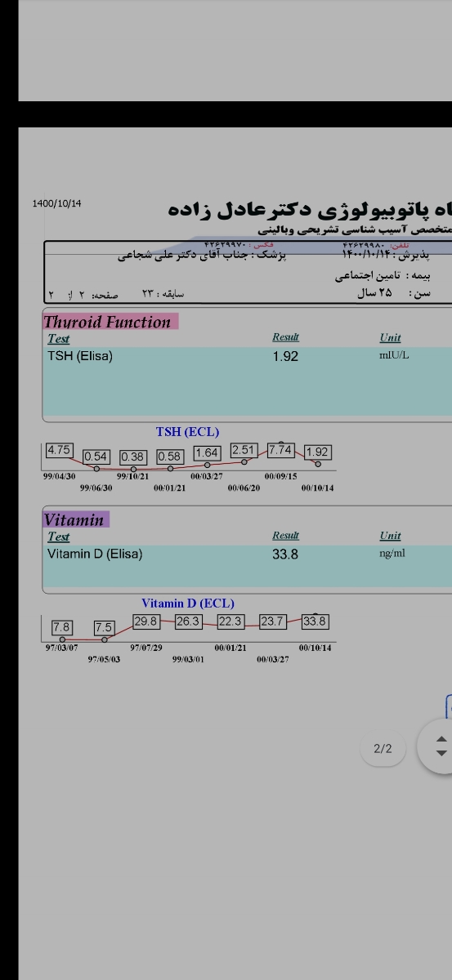Tap the 0.58 point on TSH chart
The width and height of the screenshot is (452, 980).
click(169, 457)
